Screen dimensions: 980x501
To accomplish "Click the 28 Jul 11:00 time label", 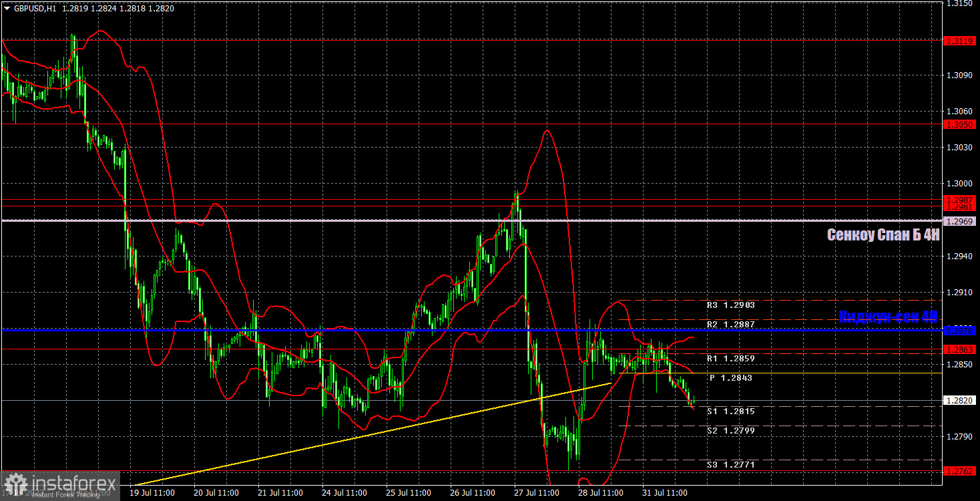I will click(602, 493).
